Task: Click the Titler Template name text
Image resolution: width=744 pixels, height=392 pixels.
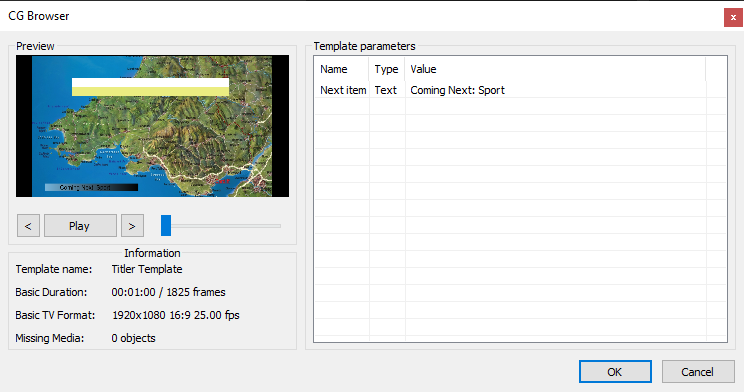Action: [147, 269]
